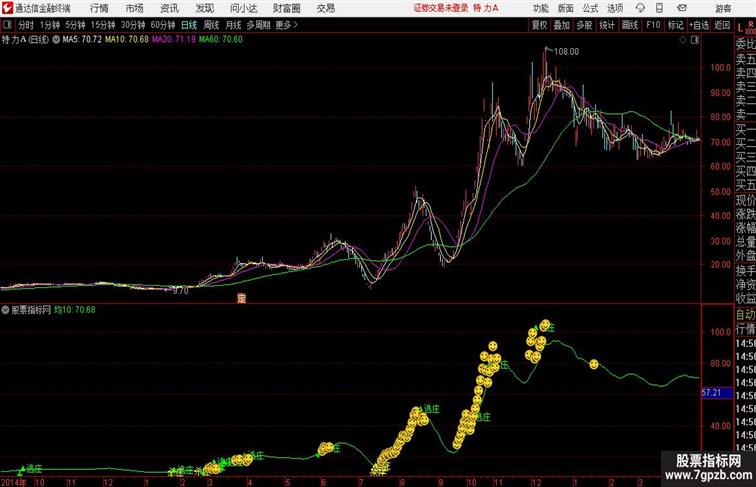The image size is (756, 487).
Task: Click the 通达信 red logo icon
Action: tap(7, 8)
